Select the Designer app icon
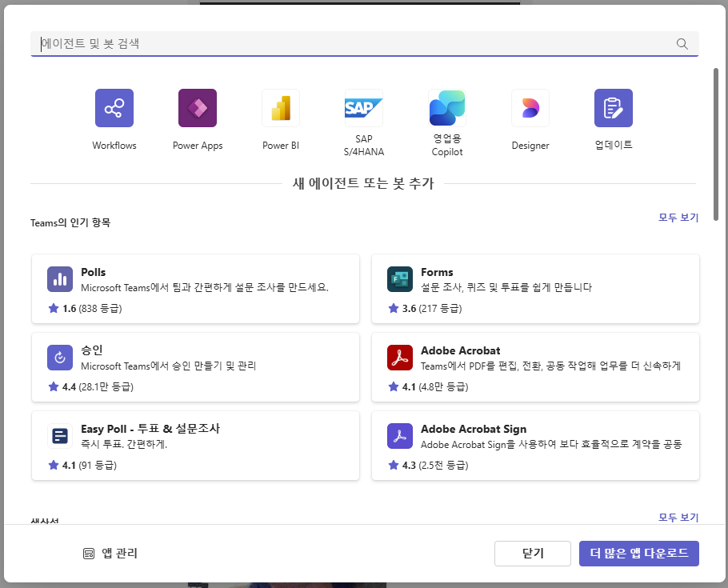This screenshot has width=728, height=588. 530,108
